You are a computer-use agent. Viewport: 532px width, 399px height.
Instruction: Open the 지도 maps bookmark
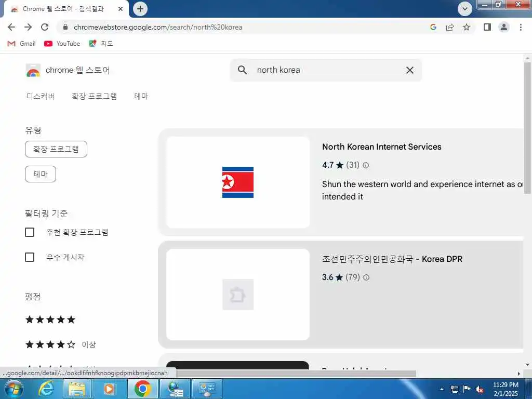[x=101, y=44]
